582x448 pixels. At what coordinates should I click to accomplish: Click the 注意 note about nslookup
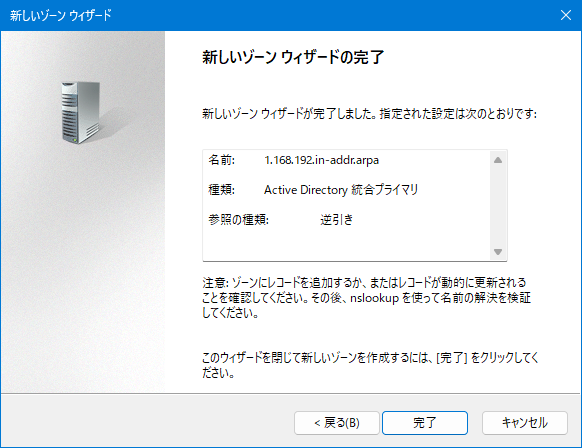pos(366,297)
